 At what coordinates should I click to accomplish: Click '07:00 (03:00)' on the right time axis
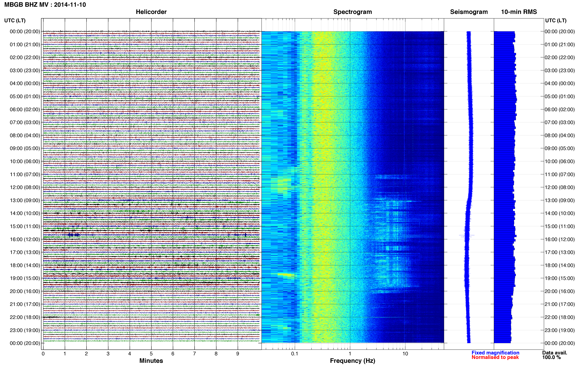point(560,122)
